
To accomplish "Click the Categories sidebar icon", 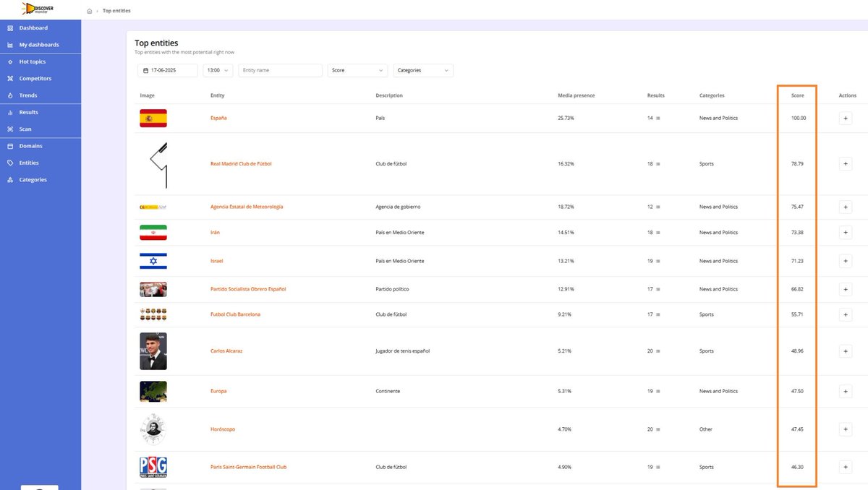I will pos(10,180).
